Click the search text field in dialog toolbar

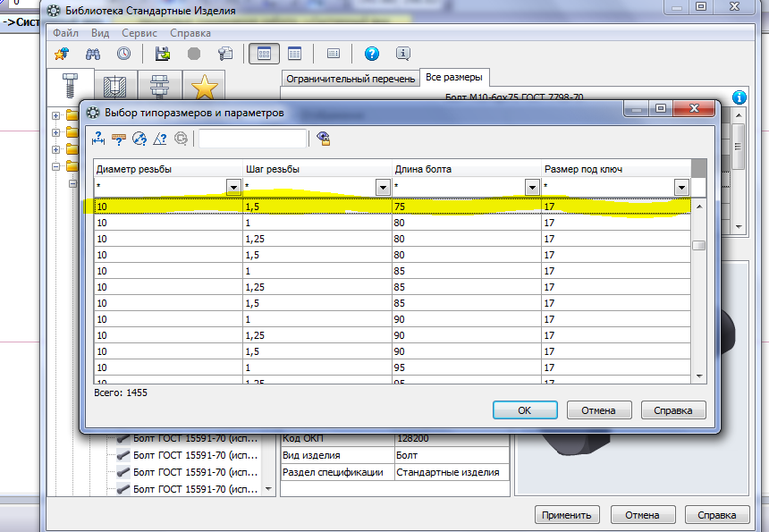tap(252, 139)
